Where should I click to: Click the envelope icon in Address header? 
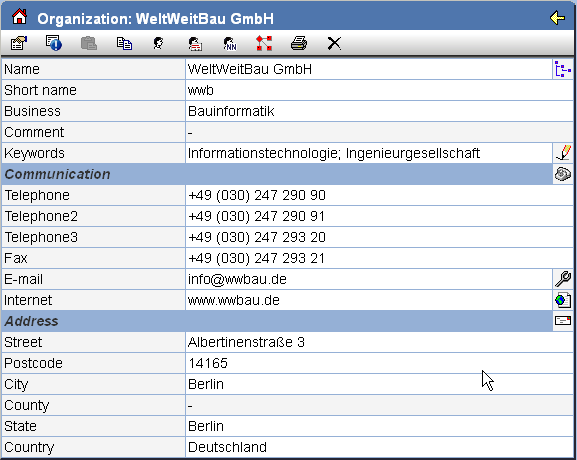coord(563,321)
